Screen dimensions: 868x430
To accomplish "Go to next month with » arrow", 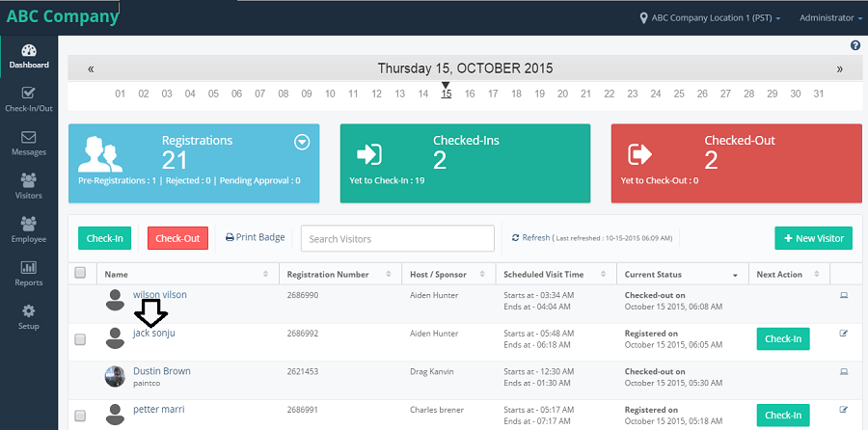I will 840,69.
